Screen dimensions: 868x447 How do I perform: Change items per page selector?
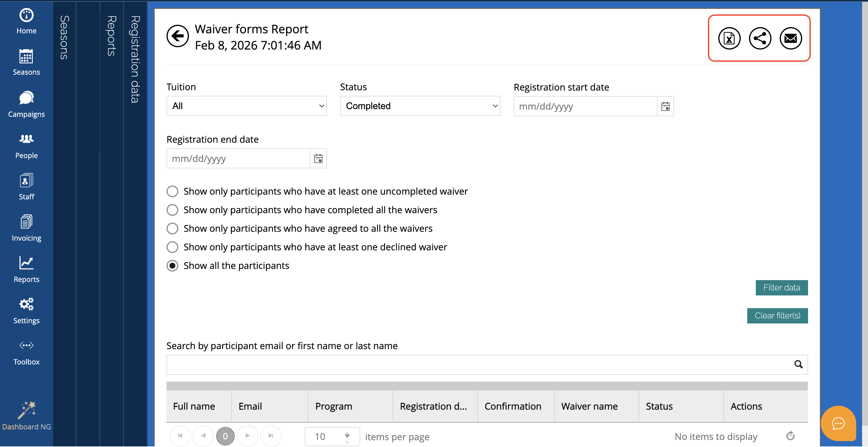tap(332, 437)
